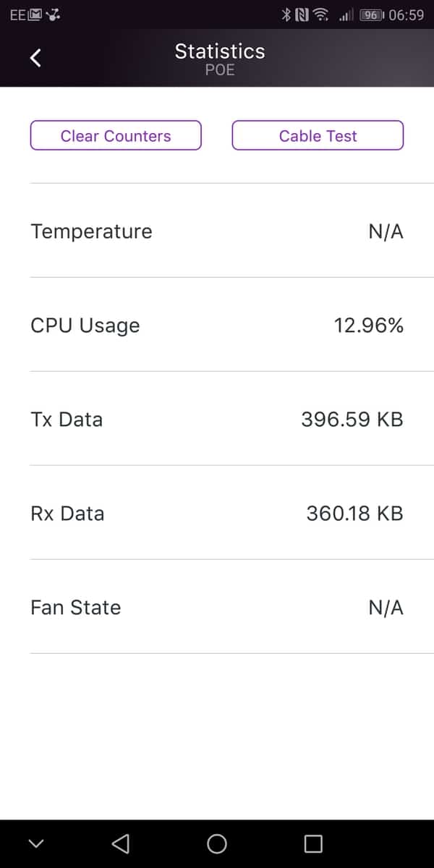Select the Temperature row
Screen dimensions: 434x868
coord(217,231)
